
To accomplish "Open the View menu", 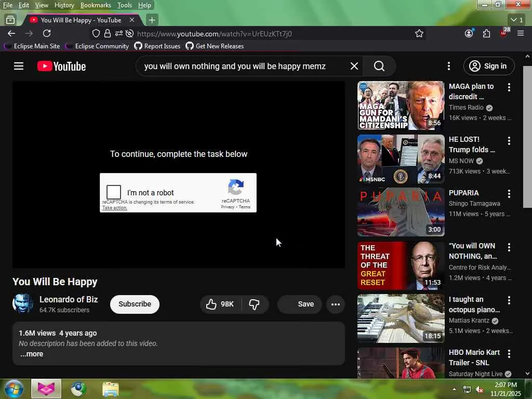I will click(42, 5).
